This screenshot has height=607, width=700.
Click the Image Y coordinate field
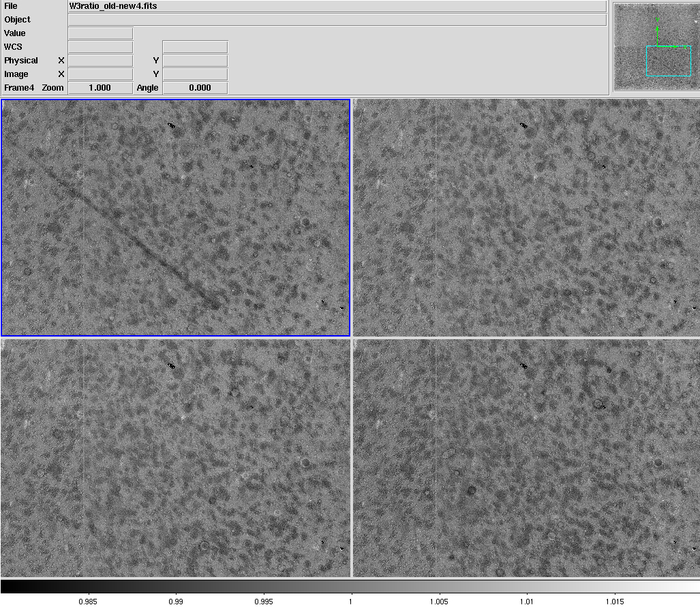coord(195,74)
